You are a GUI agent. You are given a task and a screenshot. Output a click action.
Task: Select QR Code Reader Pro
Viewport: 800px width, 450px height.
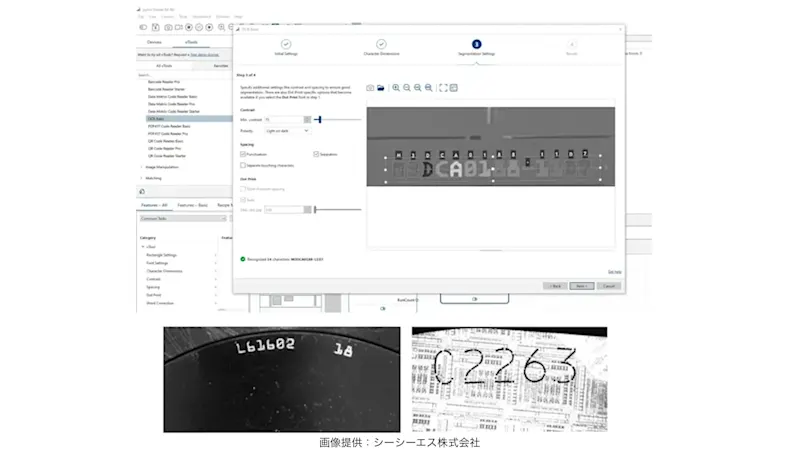[164, 148]
